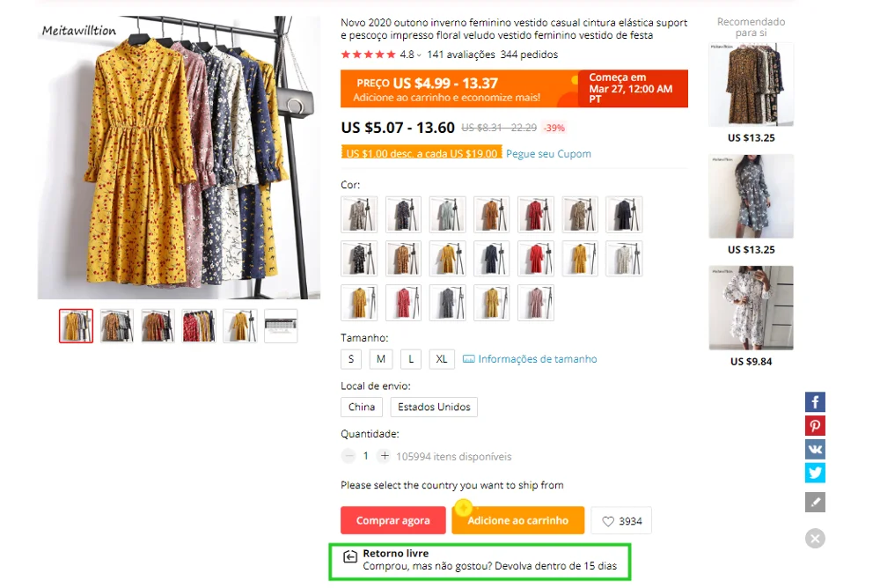This screenshot has width=880, height=588.
Task: Decrease quantity with minus button
Action: tap(348, 456)
